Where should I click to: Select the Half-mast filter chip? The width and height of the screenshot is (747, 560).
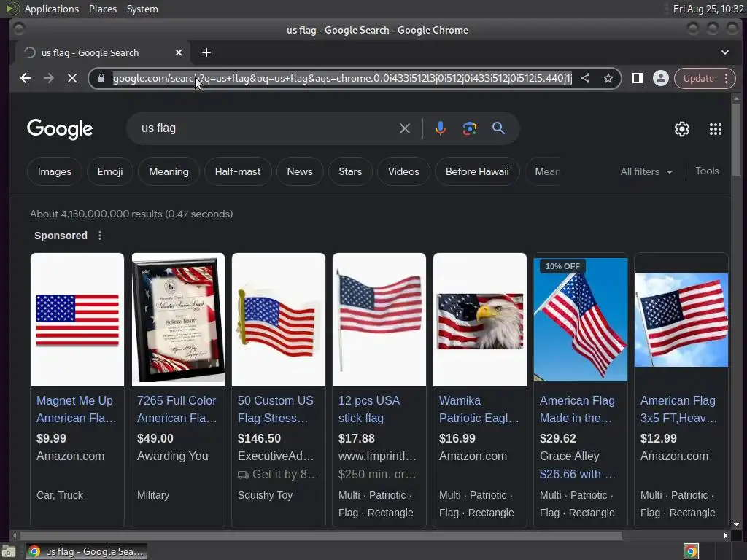point(238,171)
